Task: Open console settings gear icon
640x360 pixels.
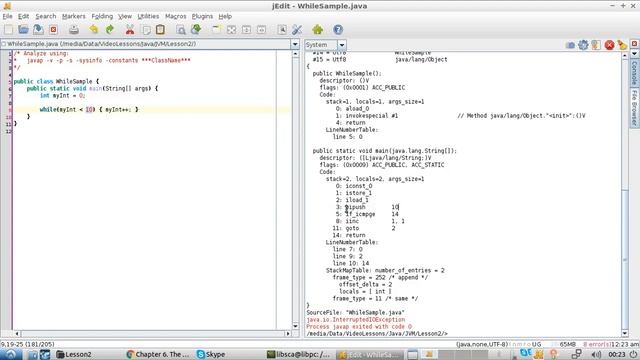Action: (583, 45)
